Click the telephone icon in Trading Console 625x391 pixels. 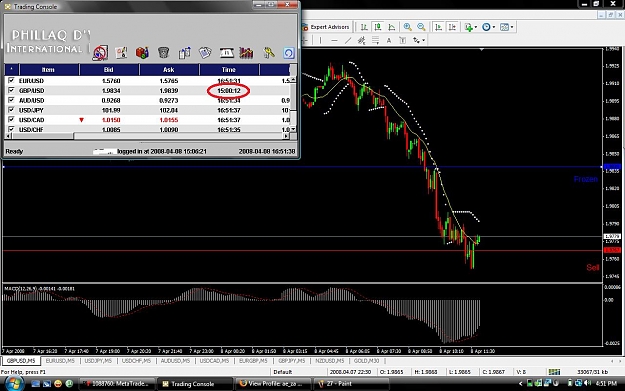pyautogui.click(x=226, y=53)
